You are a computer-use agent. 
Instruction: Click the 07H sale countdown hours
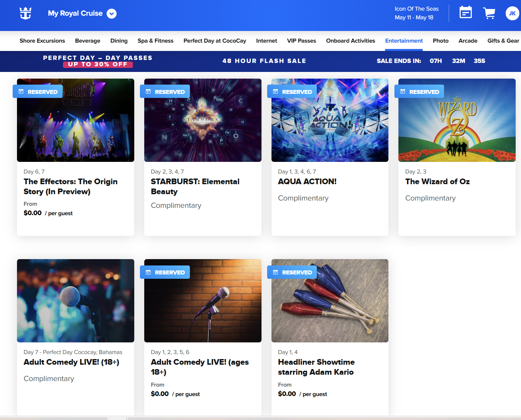click(x=436, y=61)
